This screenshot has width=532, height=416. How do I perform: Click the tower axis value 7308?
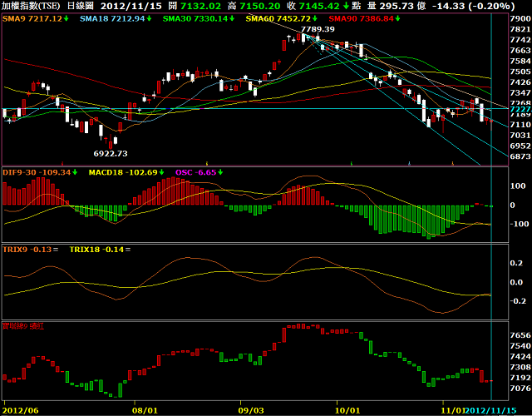520,368
